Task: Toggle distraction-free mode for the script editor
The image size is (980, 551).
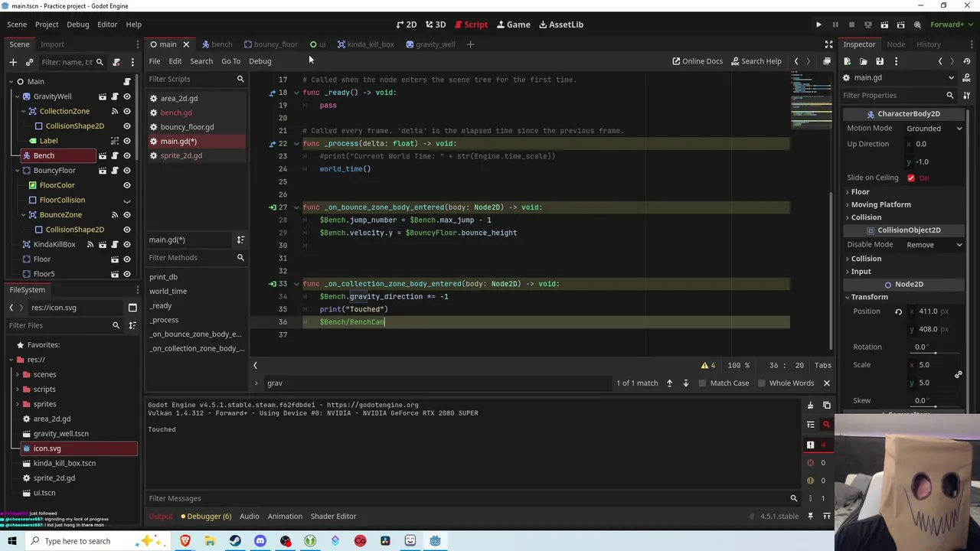Action: (x=828, y=44)
